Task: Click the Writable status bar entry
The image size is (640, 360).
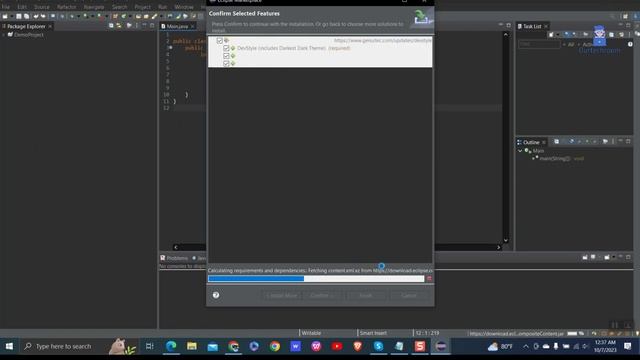Action: 311,333
